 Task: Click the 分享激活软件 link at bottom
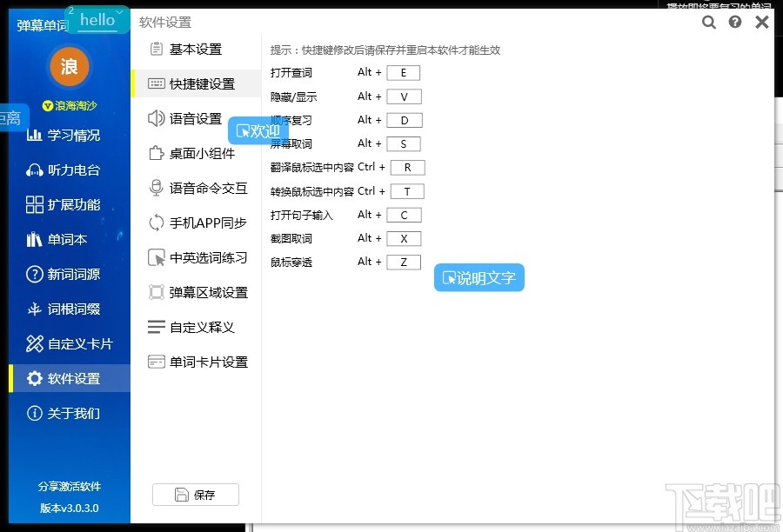69,486
